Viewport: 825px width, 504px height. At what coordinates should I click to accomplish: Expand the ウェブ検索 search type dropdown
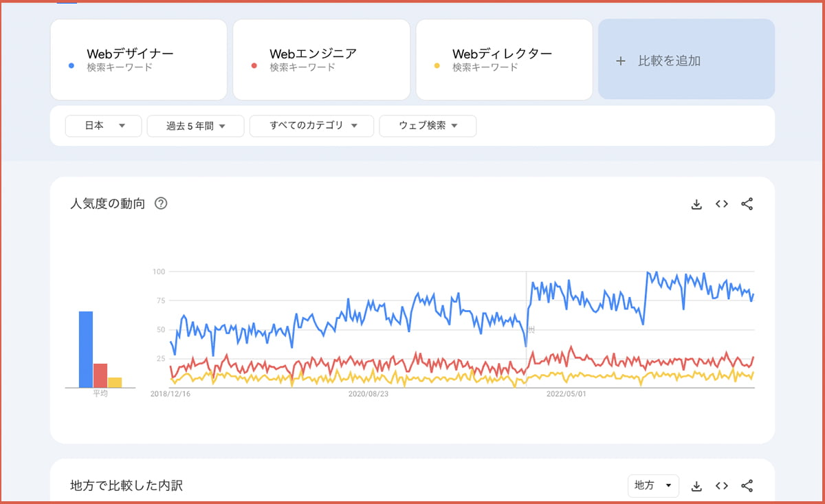point(428,126)
